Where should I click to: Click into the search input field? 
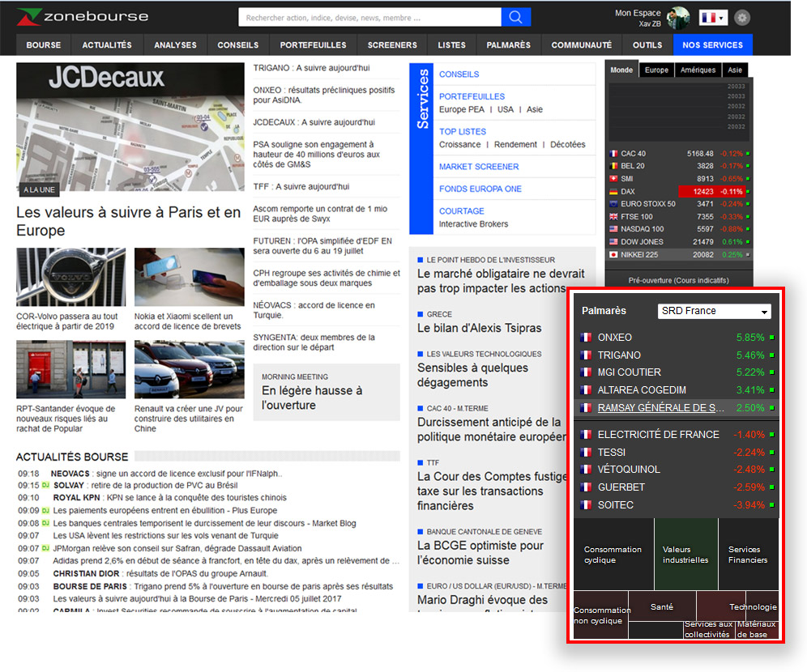pyautogui.click(x=369, y=18)
